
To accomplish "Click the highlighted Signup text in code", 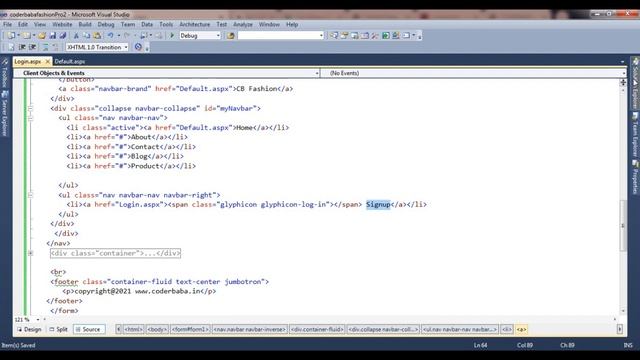I will [x=378, y=204].
